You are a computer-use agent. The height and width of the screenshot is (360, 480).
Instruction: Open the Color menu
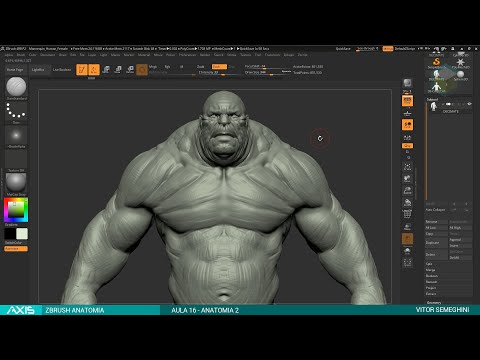pyautogui.click(x=32, y=55)
